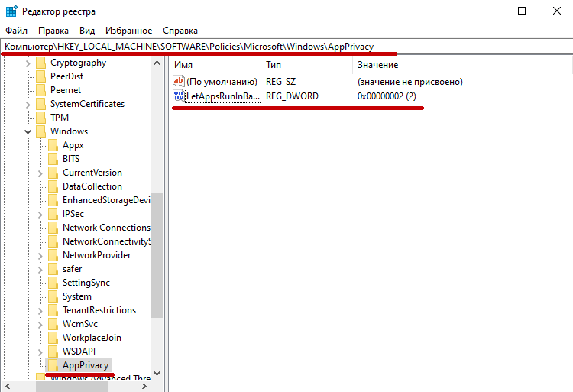Open the Избранное menu
This screenshot has width=573, height=392.
(x=128, y=31)
